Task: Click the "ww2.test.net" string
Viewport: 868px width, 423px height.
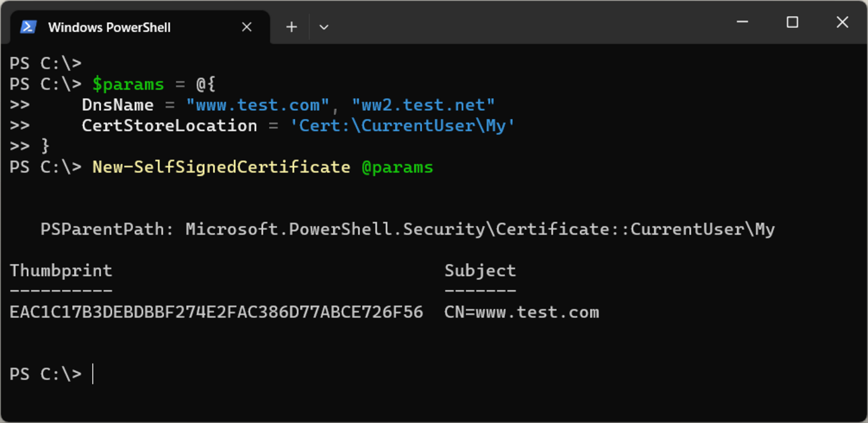Action: click(423, 105)
